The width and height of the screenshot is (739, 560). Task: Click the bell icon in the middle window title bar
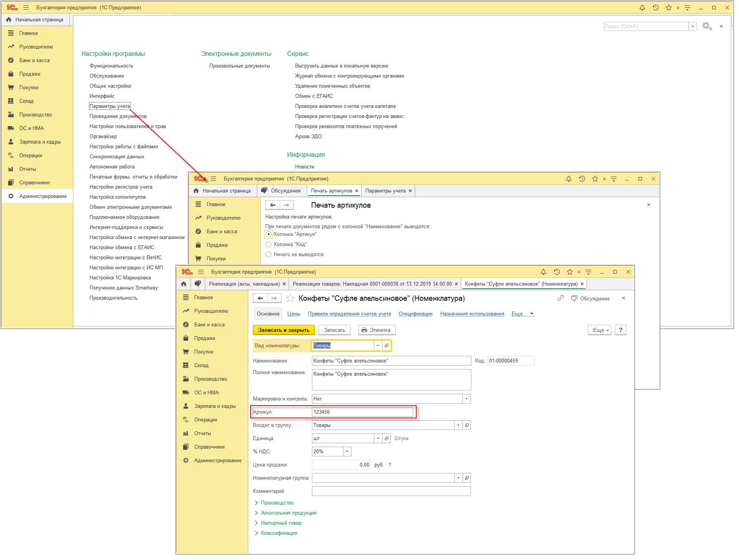click(x=569, y=179)
